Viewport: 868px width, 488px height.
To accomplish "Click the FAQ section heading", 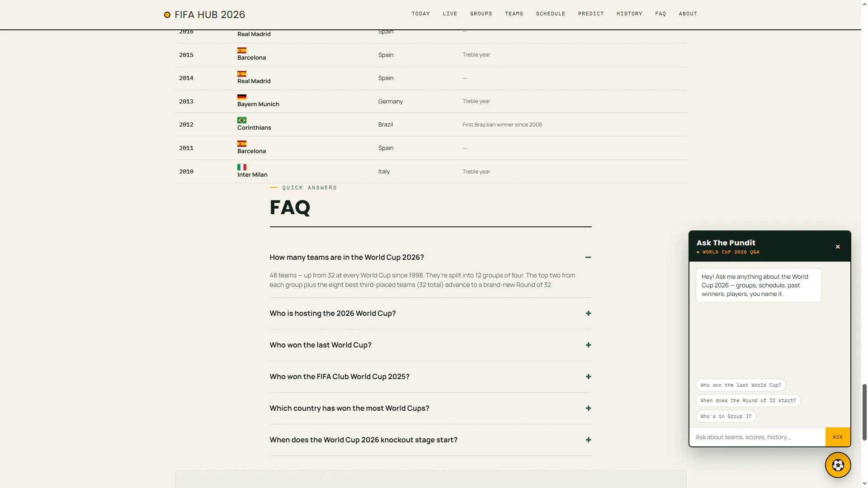I will coord(290,207).
